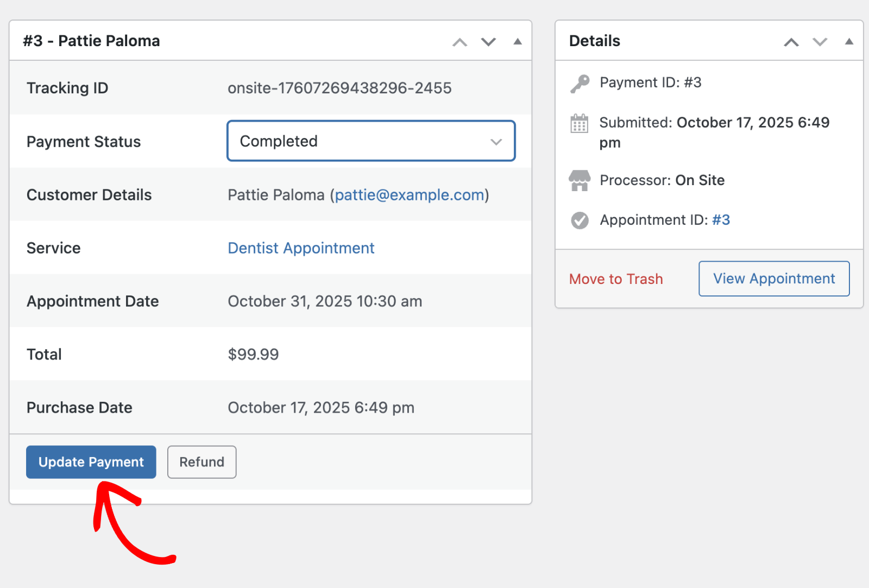Click the Tracking ID value text
This screenshot has height=588, width=869.
[339, 88]
